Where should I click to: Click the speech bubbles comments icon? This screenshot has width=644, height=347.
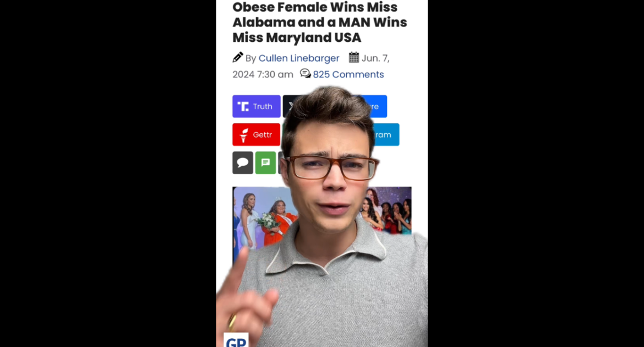(x=305, y=74)
